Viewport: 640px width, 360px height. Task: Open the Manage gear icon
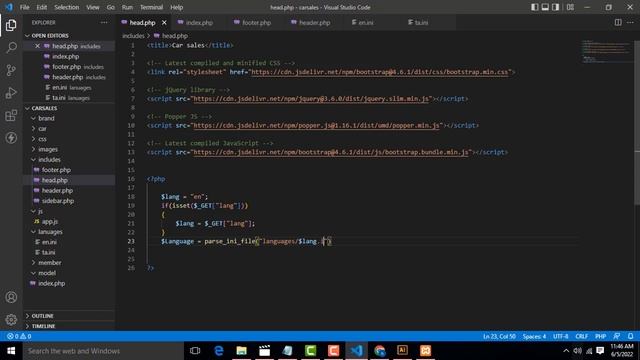[x=11, y=320]
